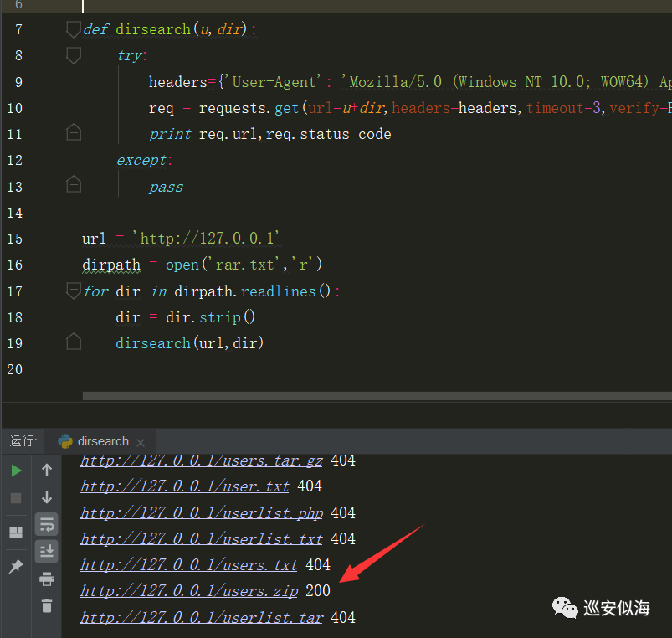The image size is (672, 638).
Task: Click the dirpath variable on line 16
Action: click(x=111, y=265)
